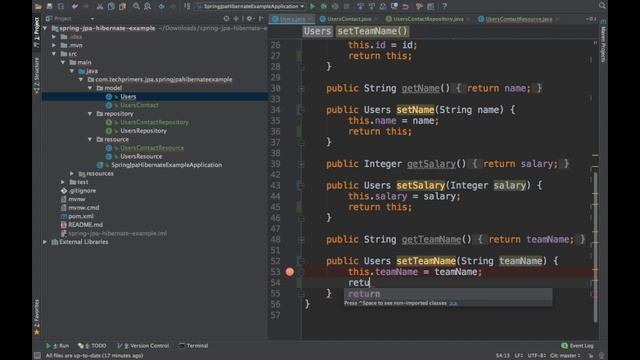Click the Paste icon in toolbar
Viewport: 640px width, 360px height.
122,6
